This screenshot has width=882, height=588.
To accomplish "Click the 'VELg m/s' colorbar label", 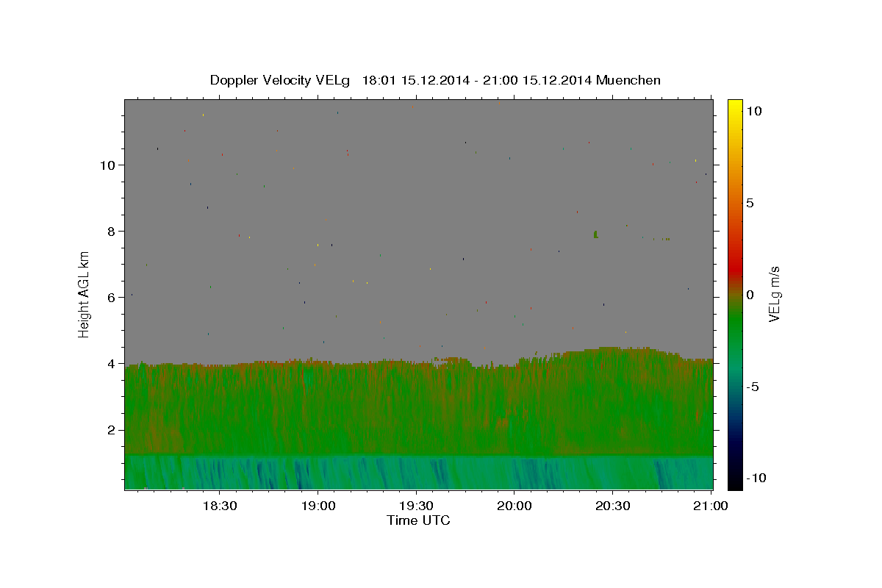I will [x=773, y=295].
